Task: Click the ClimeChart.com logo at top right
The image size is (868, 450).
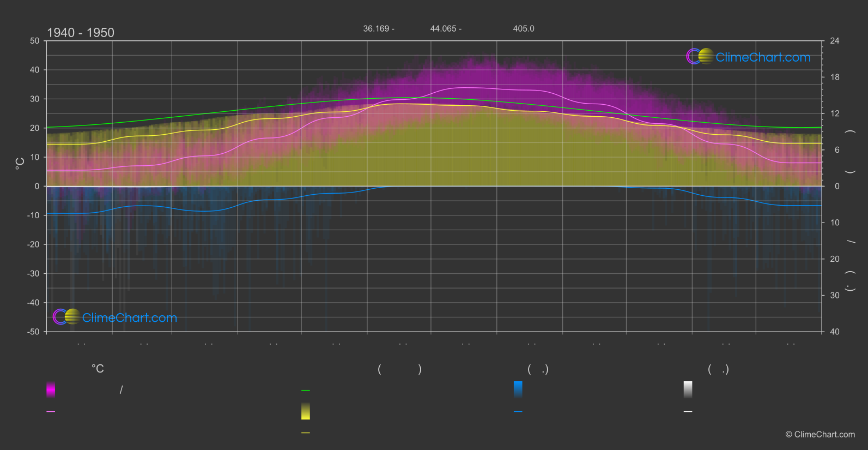Action: (748, 57)
